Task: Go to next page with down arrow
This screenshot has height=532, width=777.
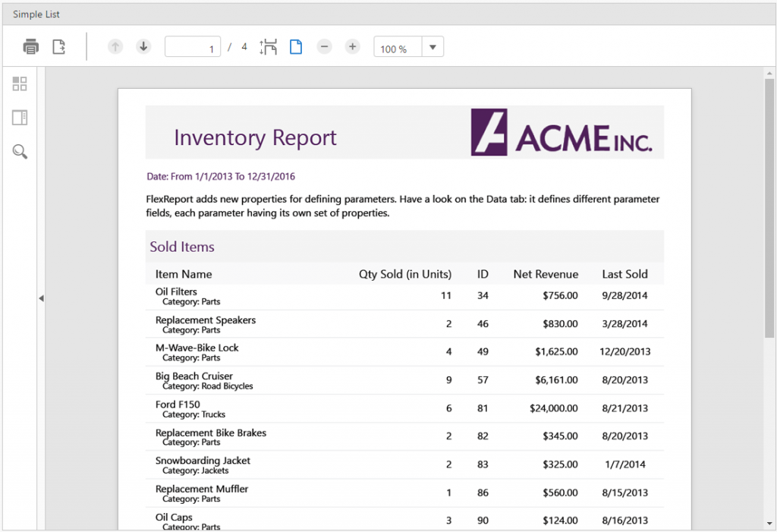Action: pos(143,47)
